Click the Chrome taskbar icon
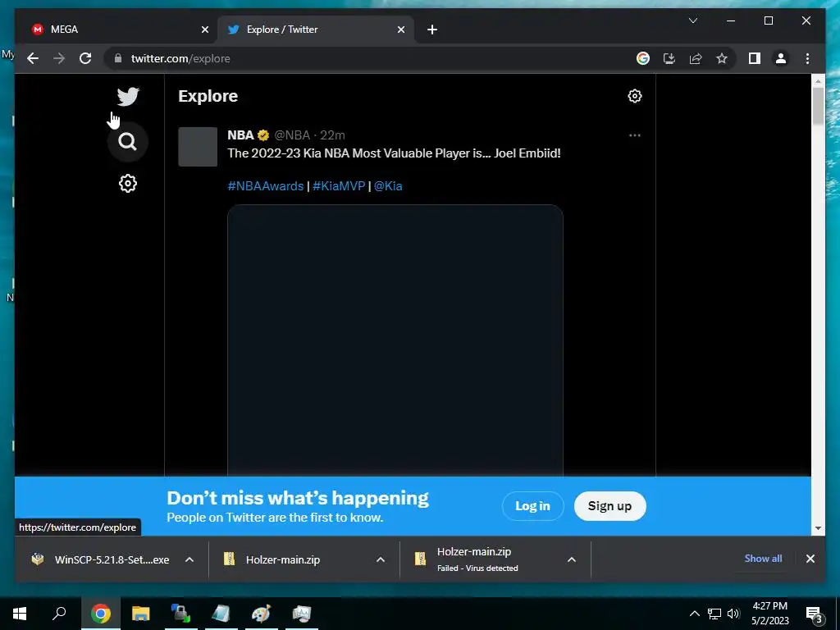 [101, 614]
